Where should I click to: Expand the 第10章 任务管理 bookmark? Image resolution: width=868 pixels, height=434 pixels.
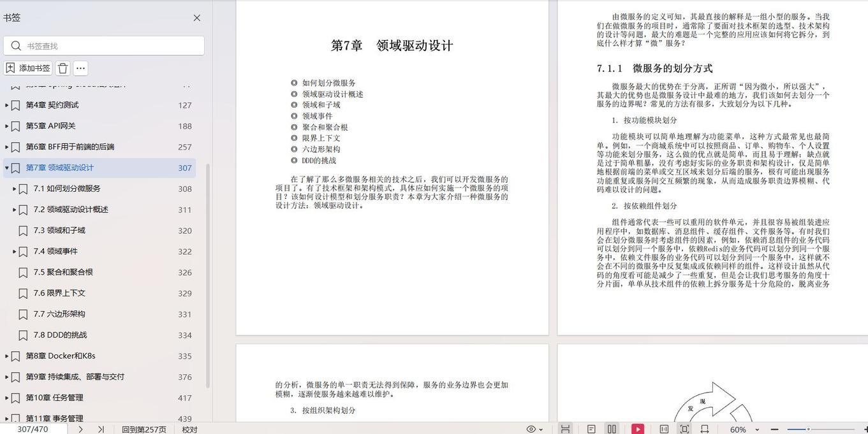pyautogui.click(x=7, y=398)
